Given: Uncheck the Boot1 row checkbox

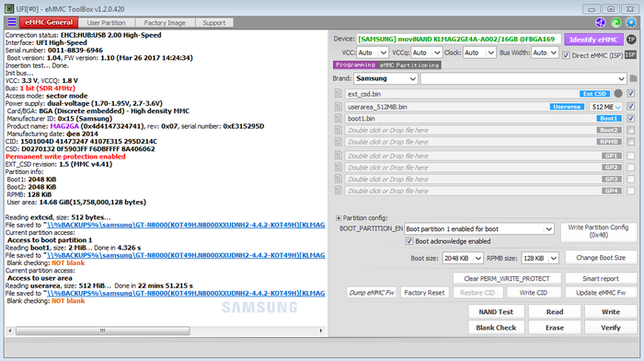Looking at the screenshot, I should pyautogui.click(x=631, y=119).
